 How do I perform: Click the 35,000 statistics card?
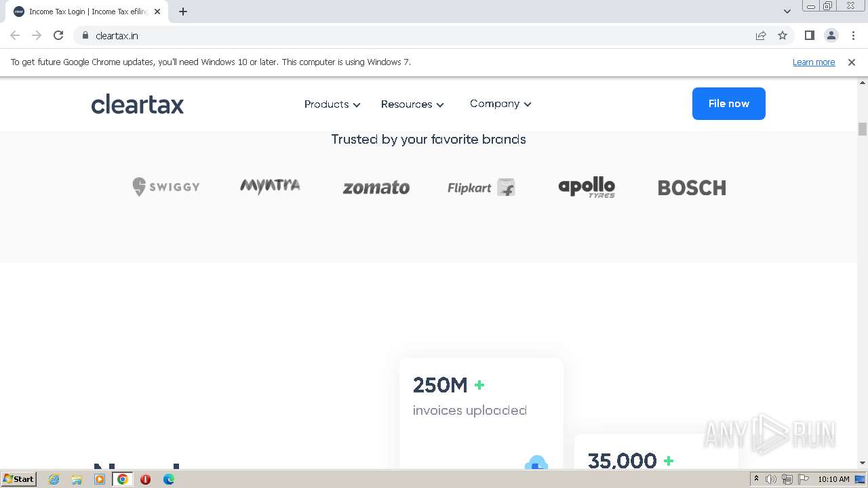[x=656, y=451]
